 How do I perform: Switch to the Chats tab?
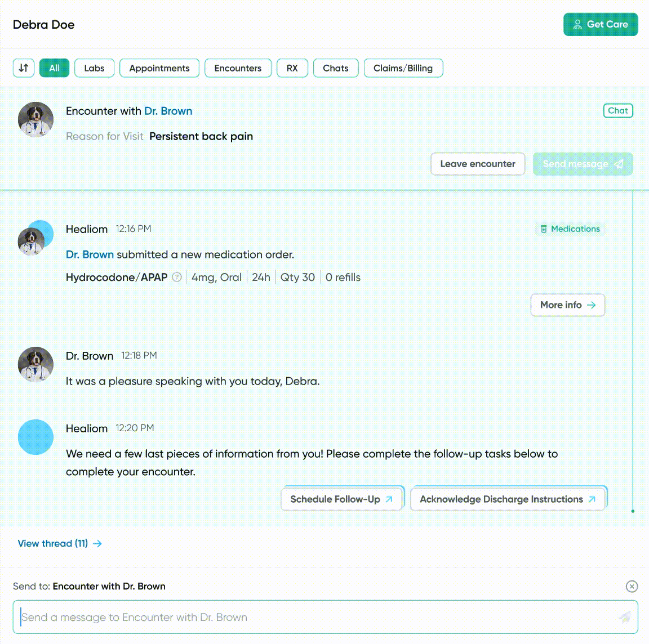click(x=336, y=68)
